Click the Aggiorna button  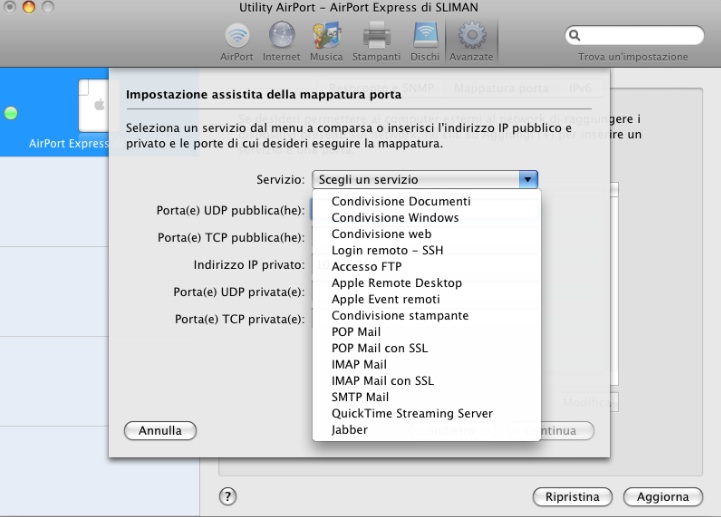[x=663, y=497]
